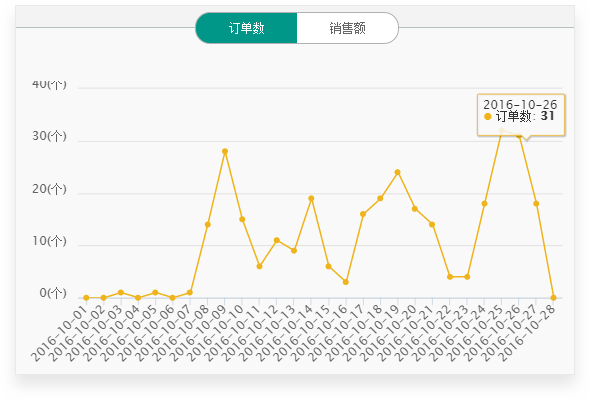Select the data point for 2016-10-22
This screenshot has width=590, height=400.
[x=450, y=277]
